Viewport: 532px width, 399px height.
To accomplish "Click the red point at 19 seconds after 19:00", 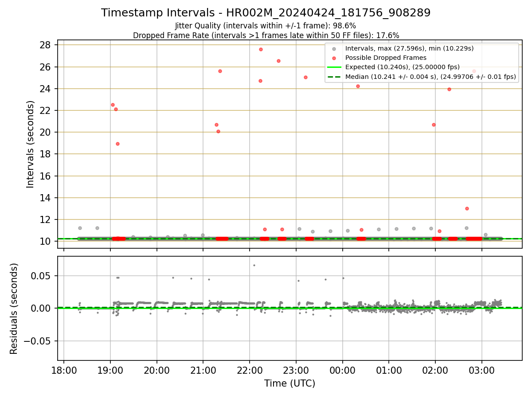I will [117, 144].
